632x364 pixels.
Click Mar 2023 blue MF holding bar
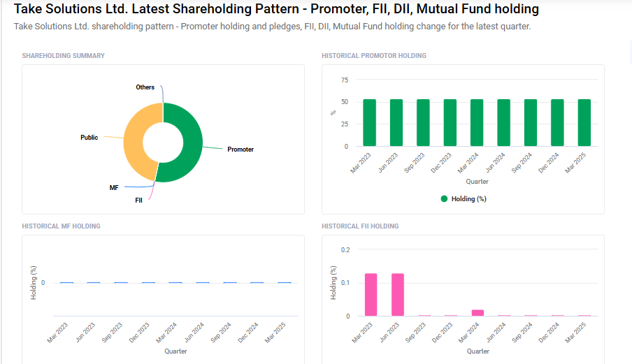click(66, 283)
